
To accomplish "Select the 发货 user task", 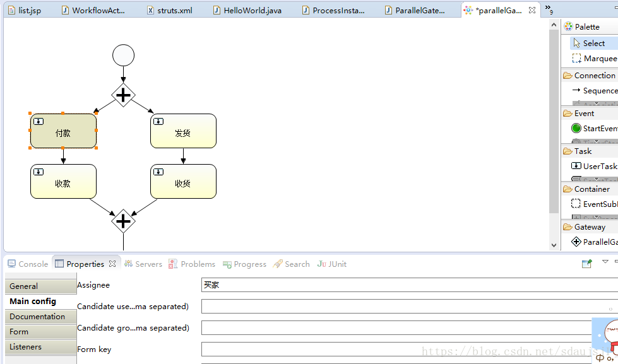I will click(x=183, y=131).
